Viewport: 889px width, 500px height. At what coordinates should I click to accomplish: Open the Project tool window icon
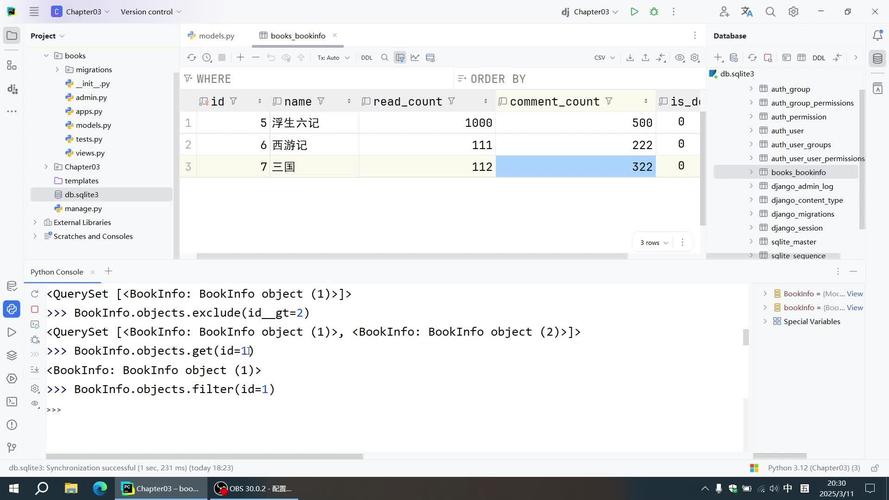[x=11, y=35]
